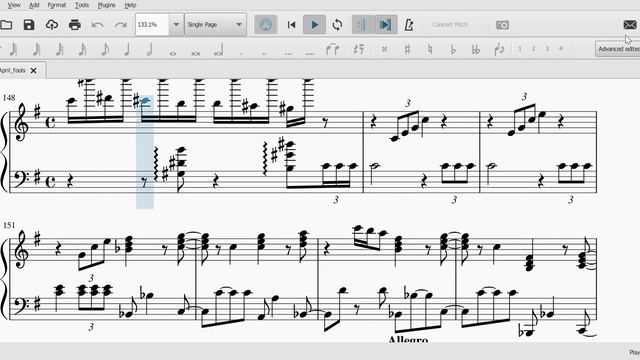
Task: Rewind playback to start
Action: tap(291, 25)
